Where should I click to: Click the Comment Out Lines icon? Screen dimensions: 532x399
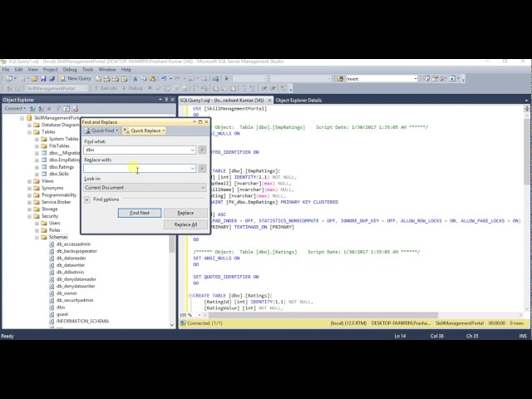(244, 88)
